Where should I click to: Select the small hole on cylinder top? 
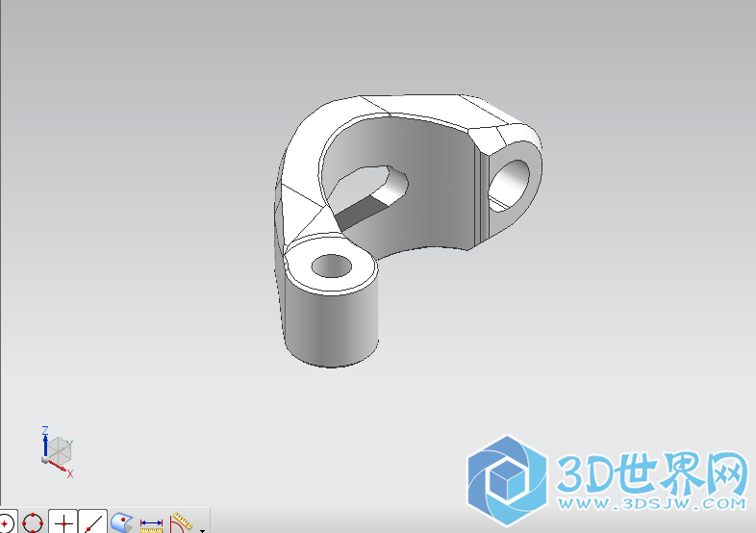(x=332, y=266)
